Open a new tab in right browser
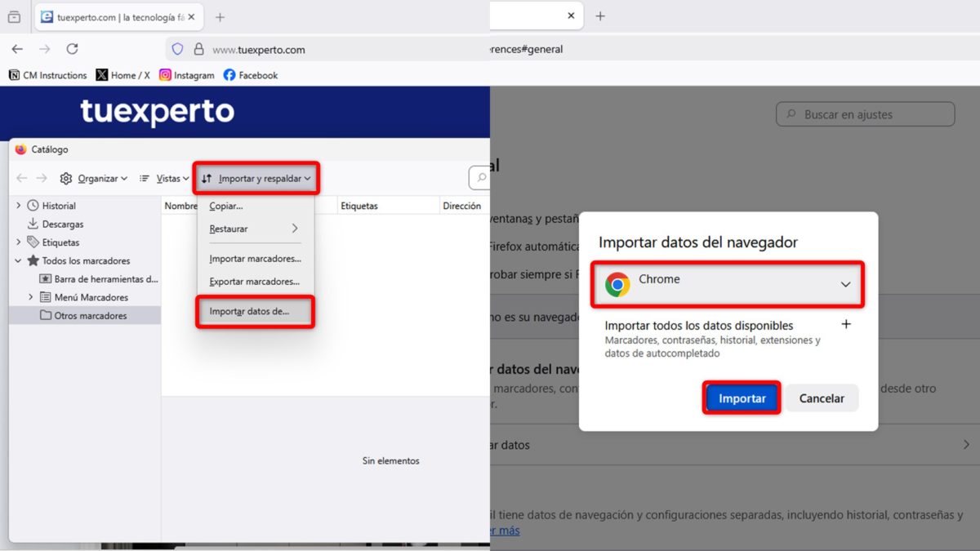 600,16
